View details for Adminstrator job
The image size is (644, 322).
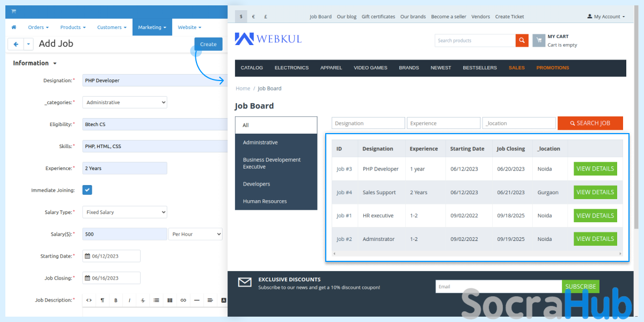[595, 239]
